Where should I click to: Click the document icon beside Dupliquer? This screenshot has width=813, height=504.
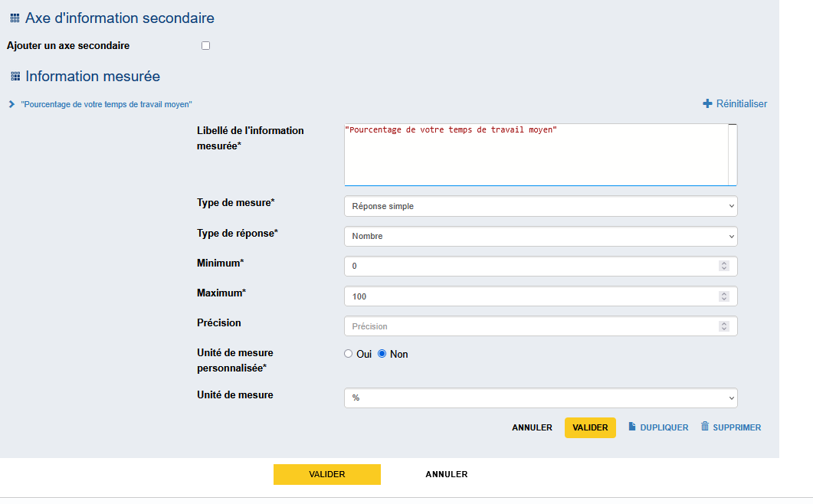pos(632,427)
